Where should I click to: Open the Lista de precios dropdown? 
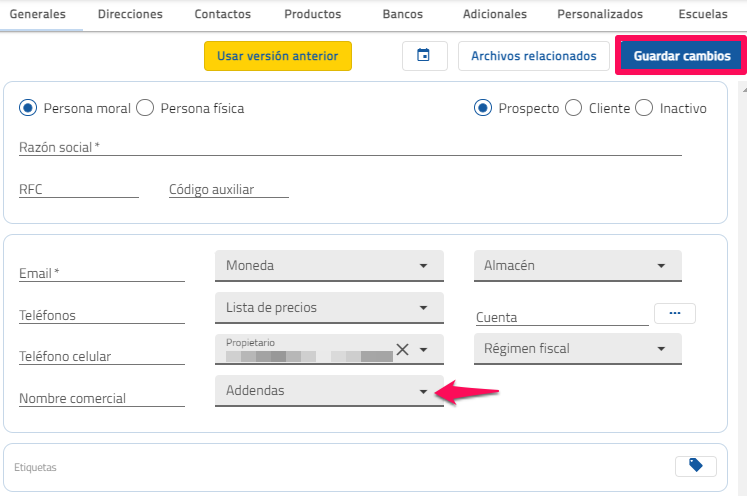328,308
